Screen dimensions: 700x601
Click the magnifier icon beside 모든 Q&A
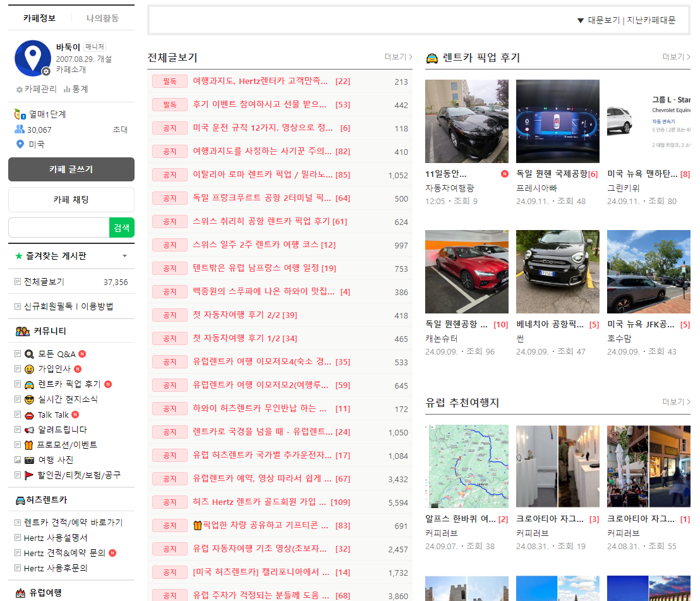(x=29, y=354)
